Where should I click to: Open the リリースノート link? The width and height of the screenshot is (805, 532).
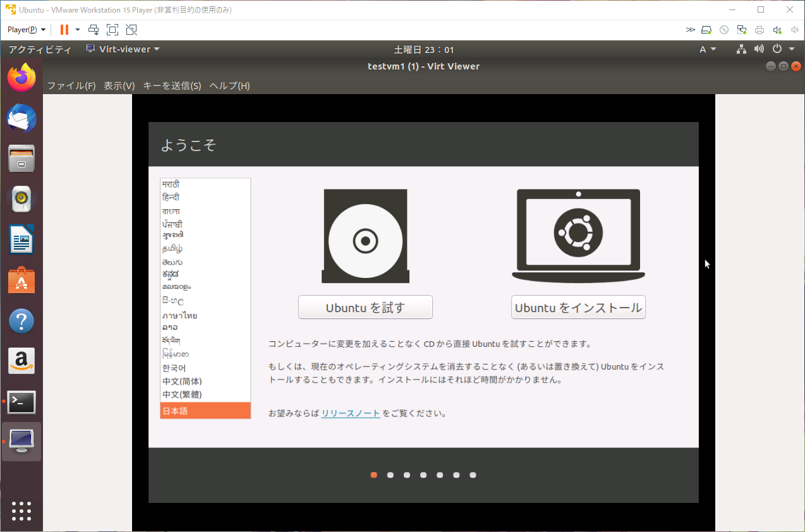click(351, 414)
